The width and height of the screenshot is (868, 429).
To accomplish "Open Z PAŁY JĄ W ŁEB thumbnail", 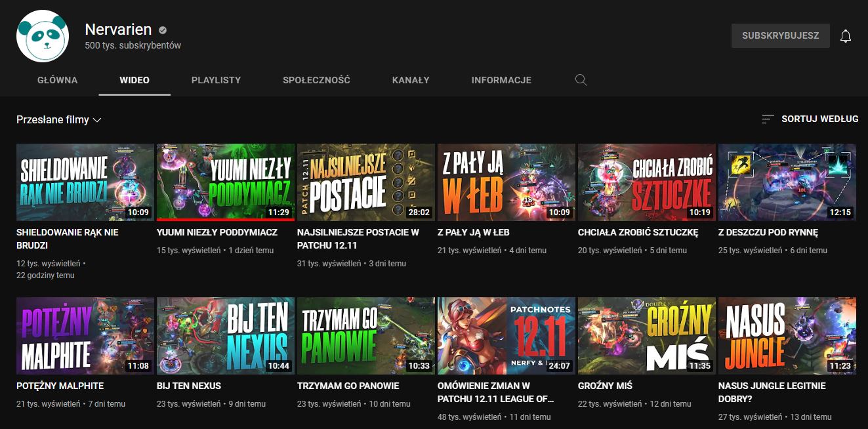I will 506,182.
